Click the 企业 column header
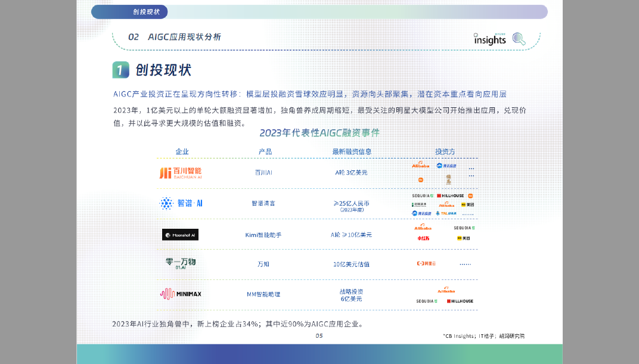The height and width of the screenshot is (364, 639). click(182, 151)
